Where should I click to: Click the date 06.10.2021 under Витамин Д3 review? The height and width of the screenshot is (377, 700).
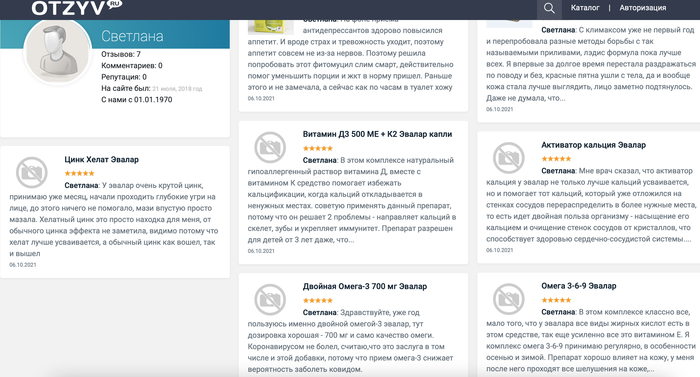[x=261, y=251]
